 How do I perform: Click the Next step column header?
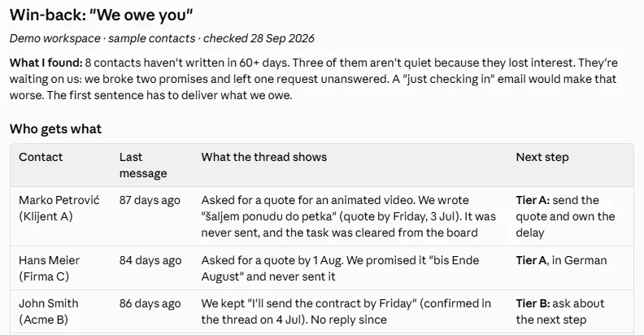(542, 157)
